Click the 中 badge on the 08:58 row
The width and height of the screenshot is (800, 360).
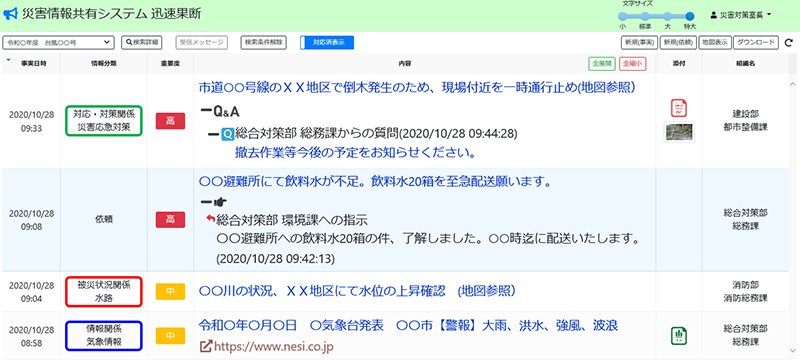pyautogui.click(x=170, y=336)
